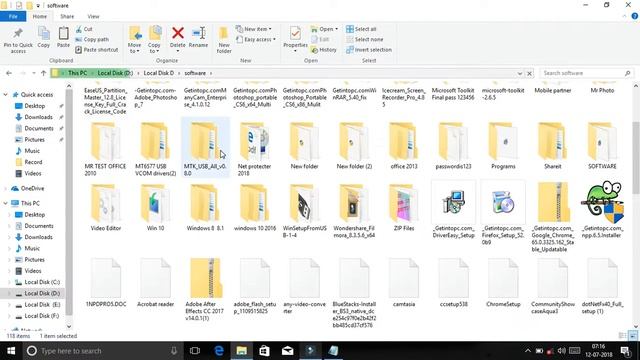Open the New item dropdown
The image size is (640, 360).
pyautogui.click(x=254, y=29)
